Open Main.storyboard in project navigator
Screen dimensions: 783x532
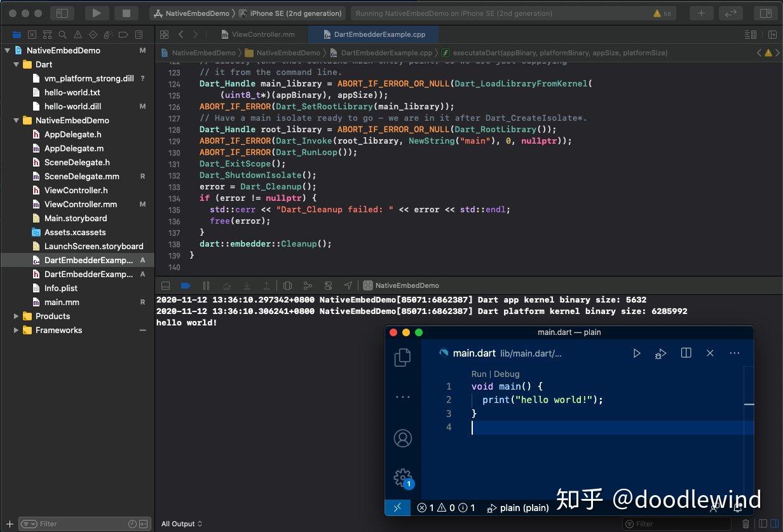(75, 218)
